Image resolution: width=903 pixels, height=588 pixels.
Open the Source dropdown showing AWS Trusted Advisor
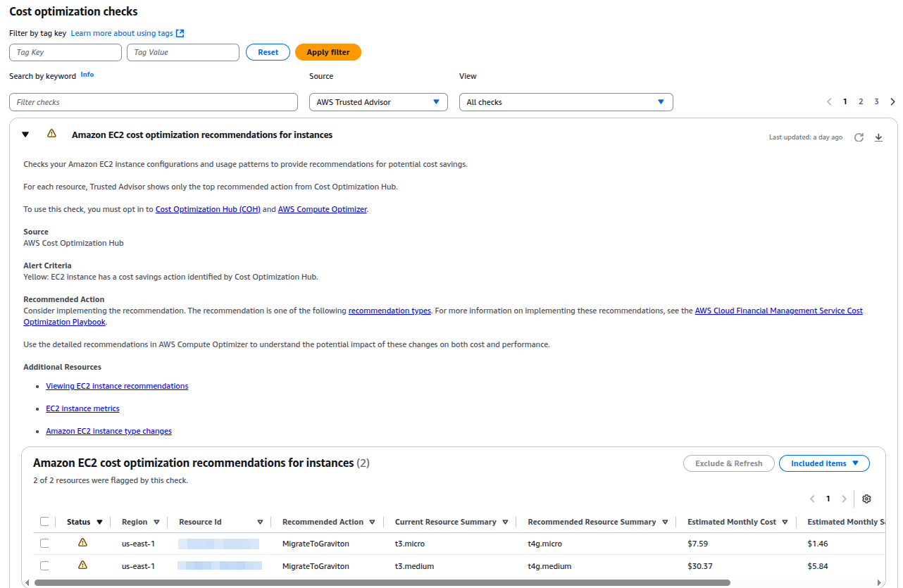point(378,102)
